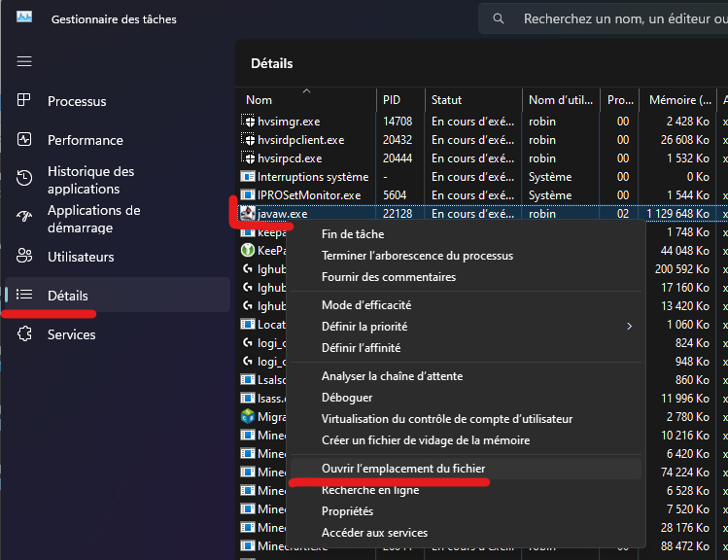Click PID 20444 cell
The height and width of the screenshot is (560, 728).
point(398,158)
